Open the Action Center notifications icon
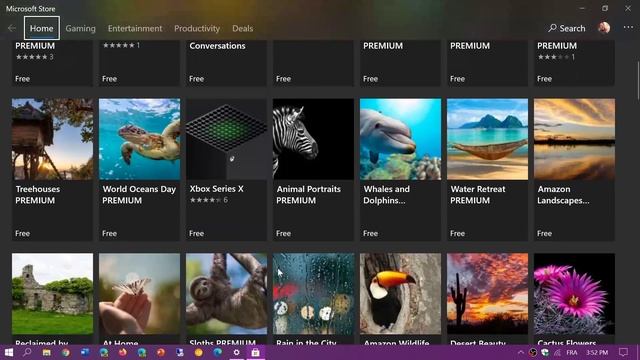 (x=623, y=352)
